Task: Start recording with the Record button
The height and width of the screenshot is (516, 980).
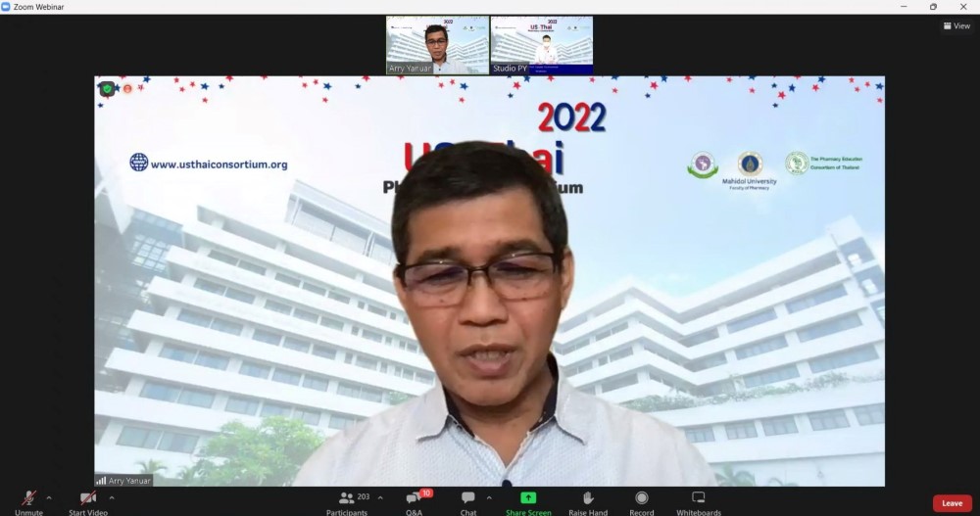Action: [x=642, y=500]
